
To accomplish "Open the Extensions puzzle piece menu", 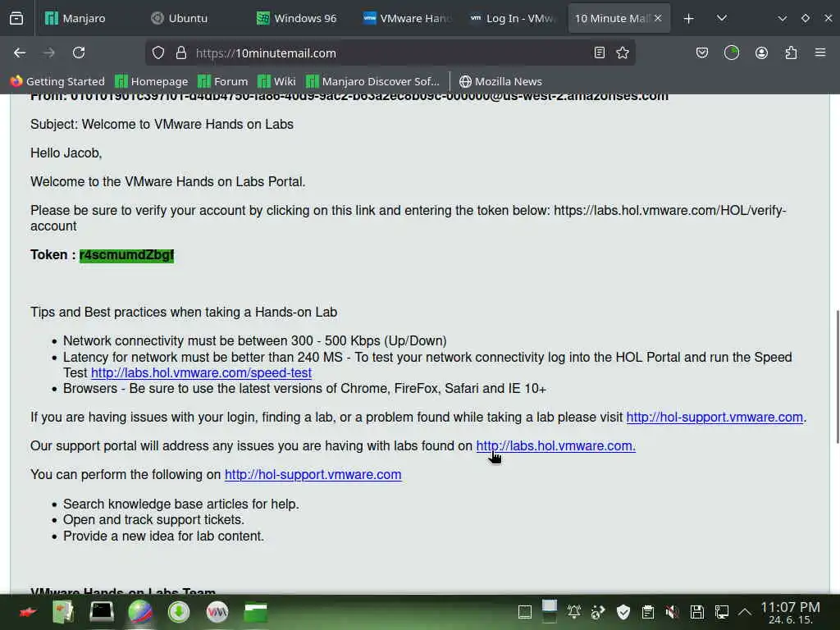I will click(x=791, y=52).
